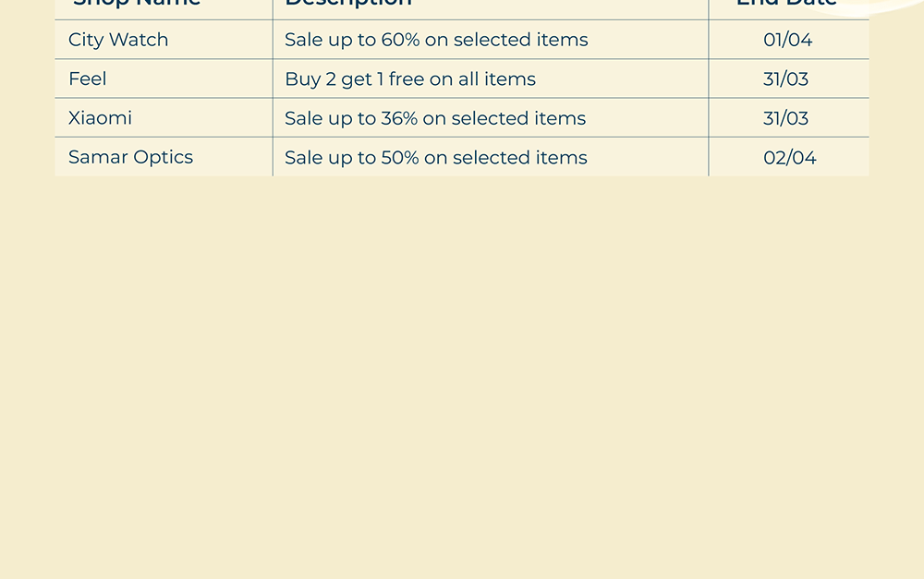
Task: Click the end date in the Xiaomi row
Action: 786,118
